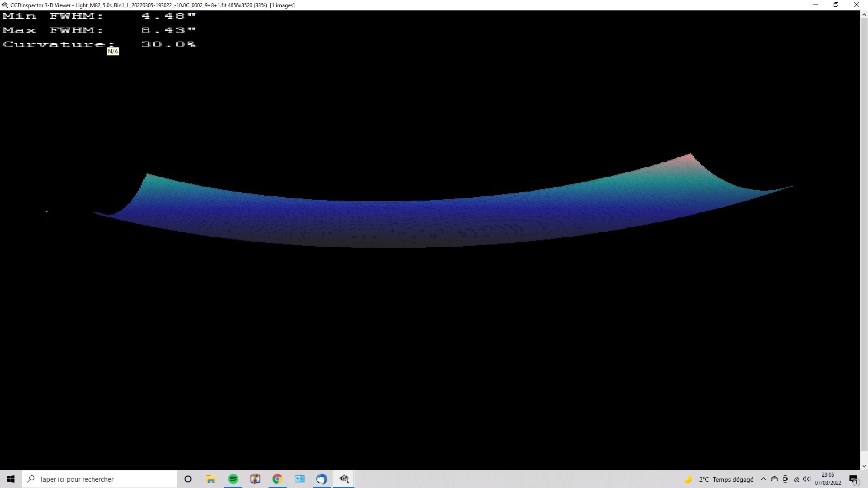Click the scrollbar down arrow

[863, 466]
